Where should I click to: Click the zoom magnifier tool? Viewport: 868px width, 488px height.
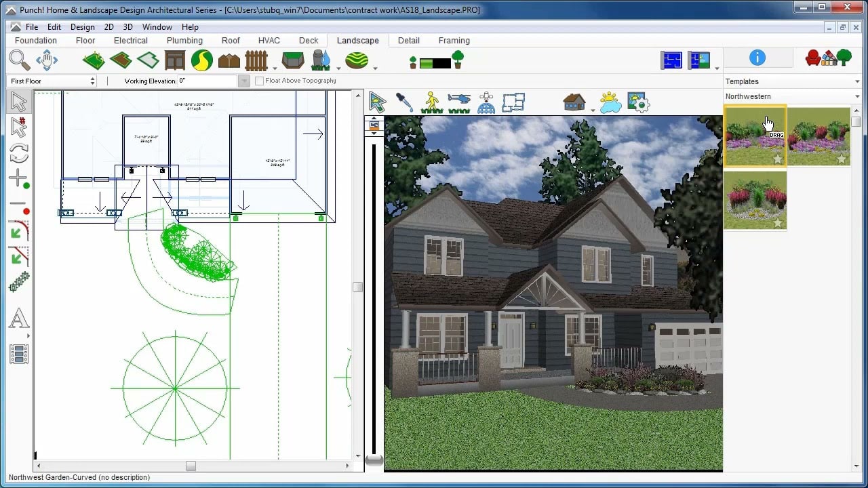[19, 61]
